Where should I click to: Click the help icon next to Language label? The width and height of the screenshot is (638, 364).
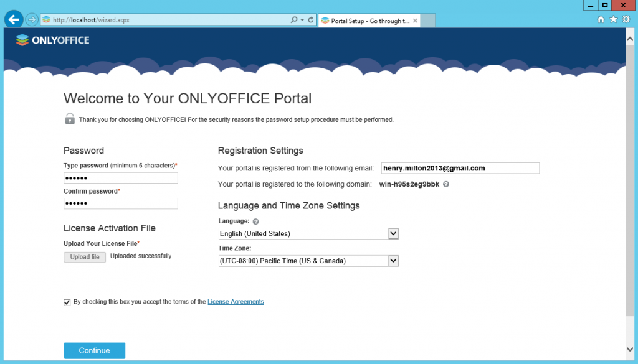(x=255, y=222)
